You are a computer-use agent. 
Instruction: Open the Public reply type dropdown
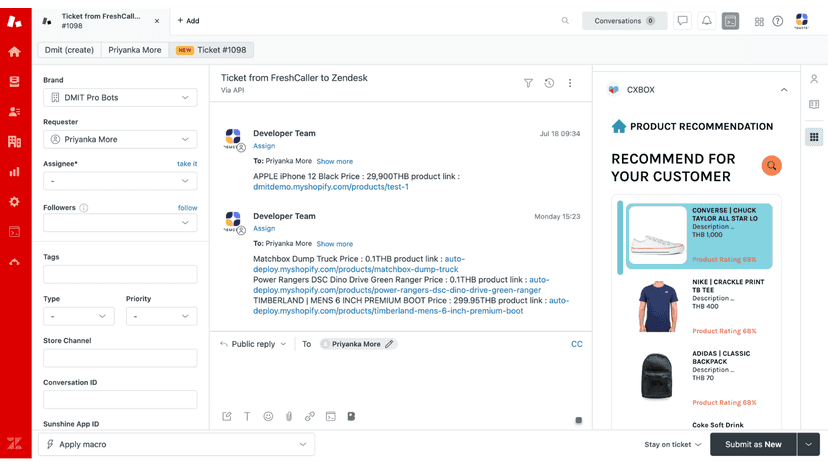pyautogui.click(x=253, y=344)
